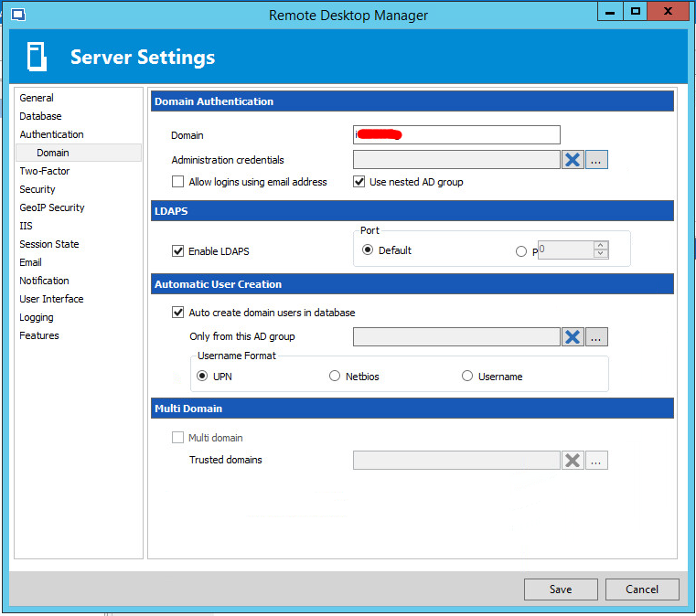The height and width of the screenshot is (616, 696).
Task: Browse Trusted domains with ellipsis button
Action: click(x=596, y=461)
